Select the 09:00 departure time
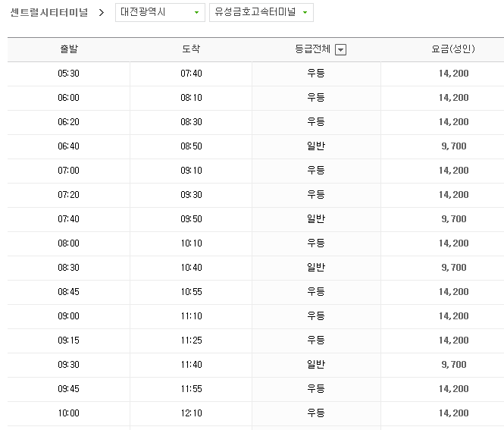504x430 pixels. pyautogui.click(x=68, y=316)
